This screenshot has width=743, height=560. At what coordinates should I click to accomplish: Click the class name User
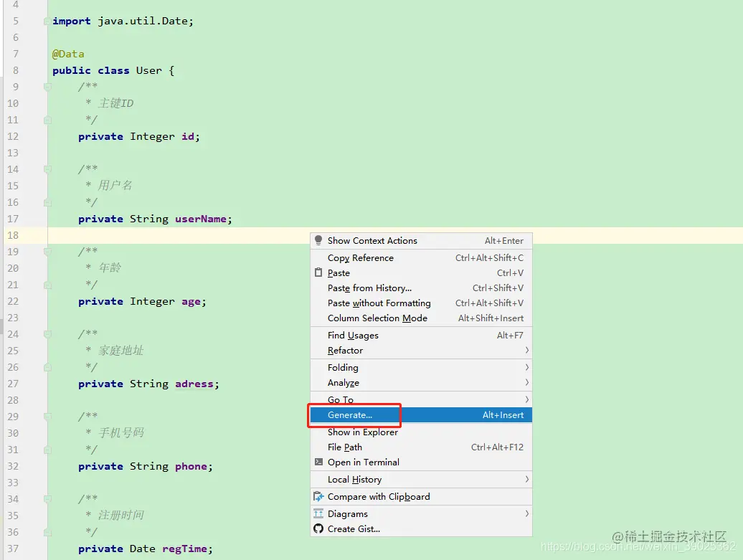click(x=148, y=70)
